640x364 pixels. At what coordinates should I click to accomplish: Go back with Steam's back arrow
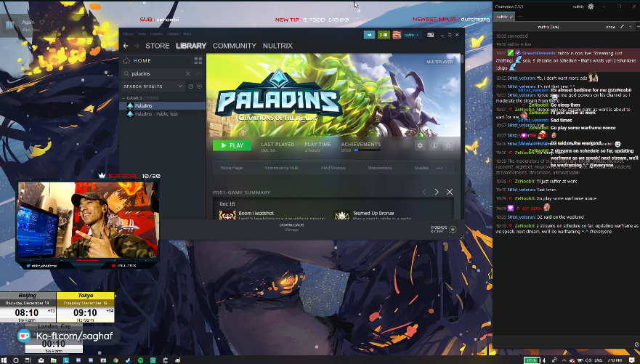126,46
